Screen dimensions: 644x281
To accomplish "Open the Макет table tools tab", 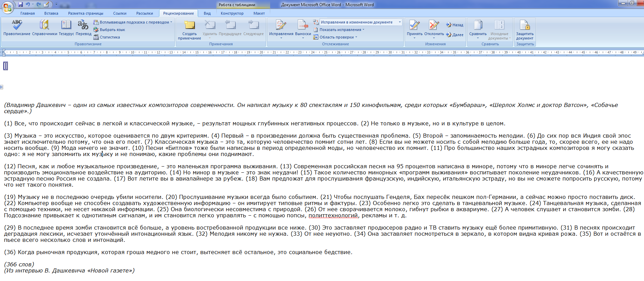I will pos(259,13).
